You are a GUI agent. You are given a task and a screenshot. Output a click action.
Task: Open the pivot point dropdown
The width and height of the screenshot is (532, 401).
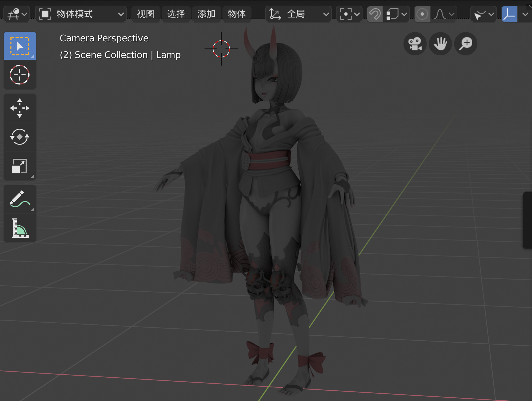tap(349, 14)
